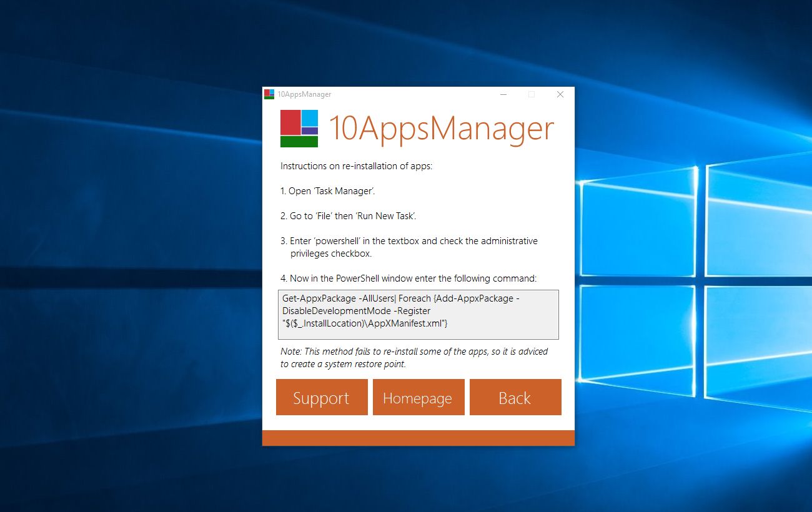Screen dimensions: 812x512
Task: Click step 4 'Now in the PowerShell window' text
Action: point(408,278)
